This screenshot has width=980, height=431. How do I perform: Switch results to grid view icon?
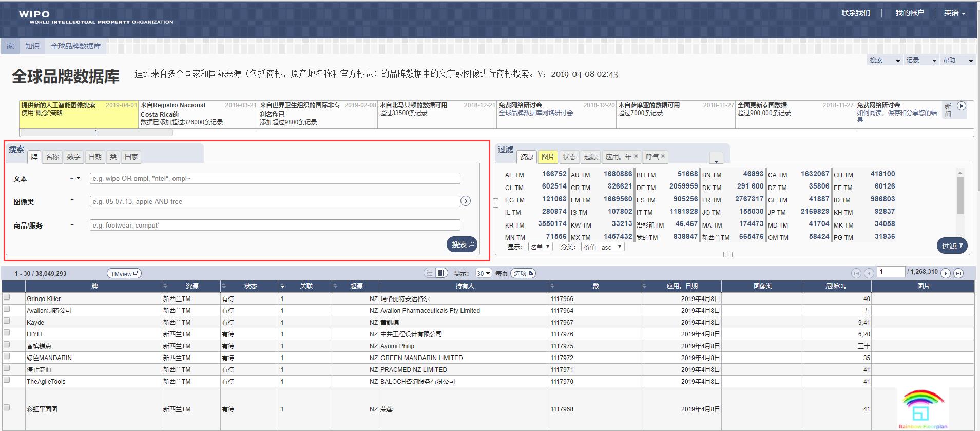441,273
